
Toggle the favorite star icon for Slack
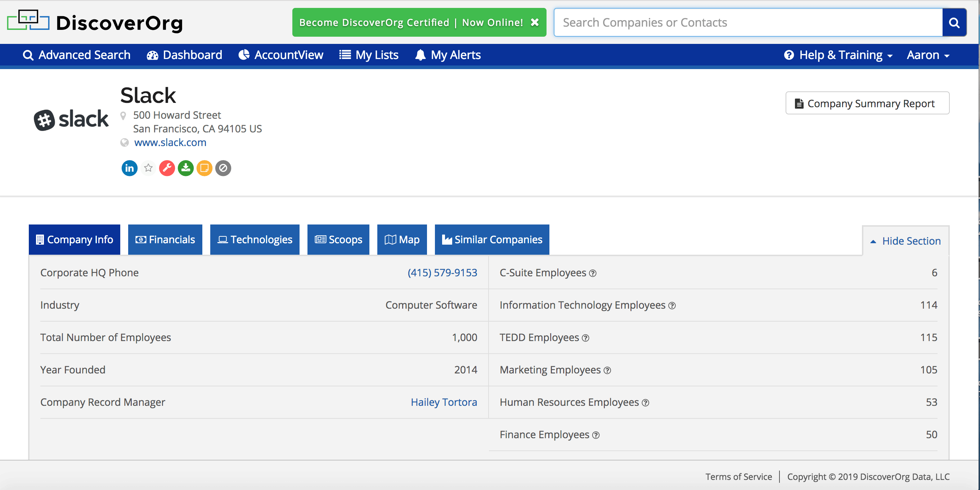148,168
